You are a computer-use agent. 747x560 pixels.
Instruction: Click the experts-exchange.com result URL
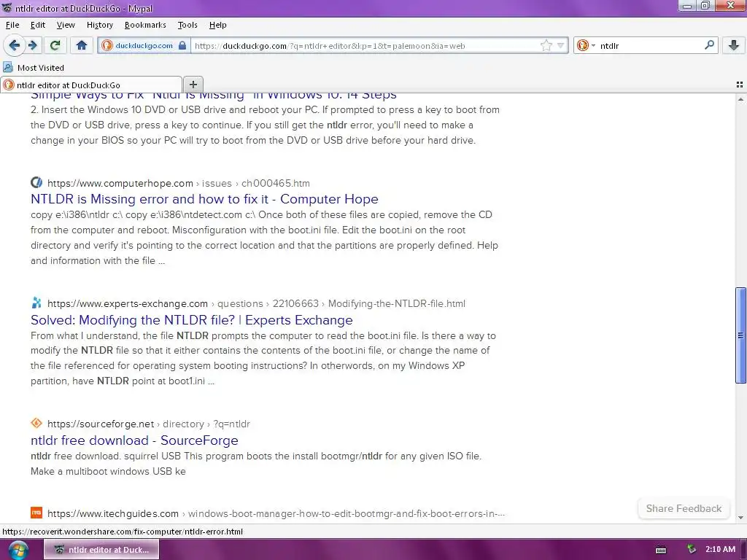[x=128, y=303]
